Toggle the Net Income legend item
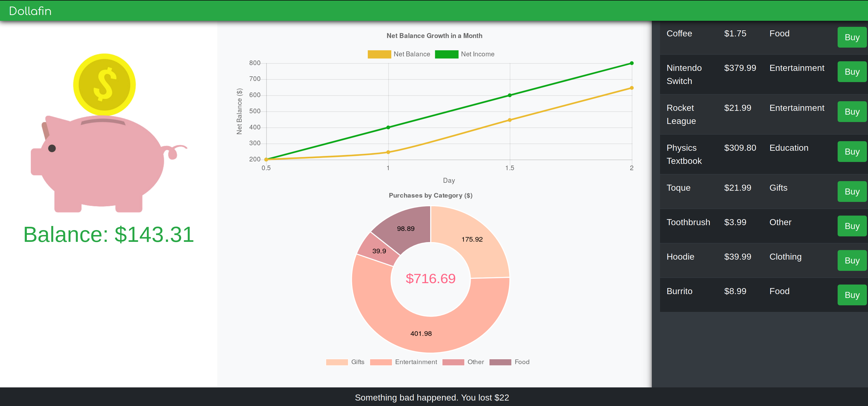Screen dimensions: 868x406 click(465, 54)
